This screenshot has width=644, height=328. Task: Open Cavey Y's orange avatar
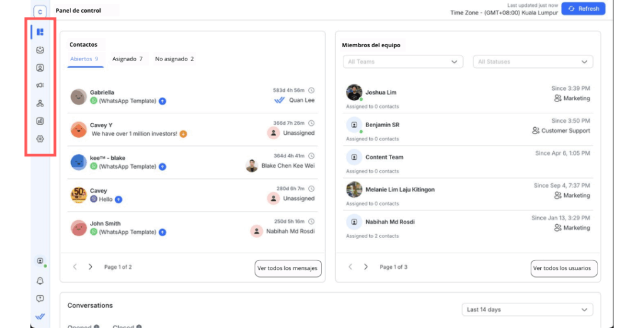point(79,130)
